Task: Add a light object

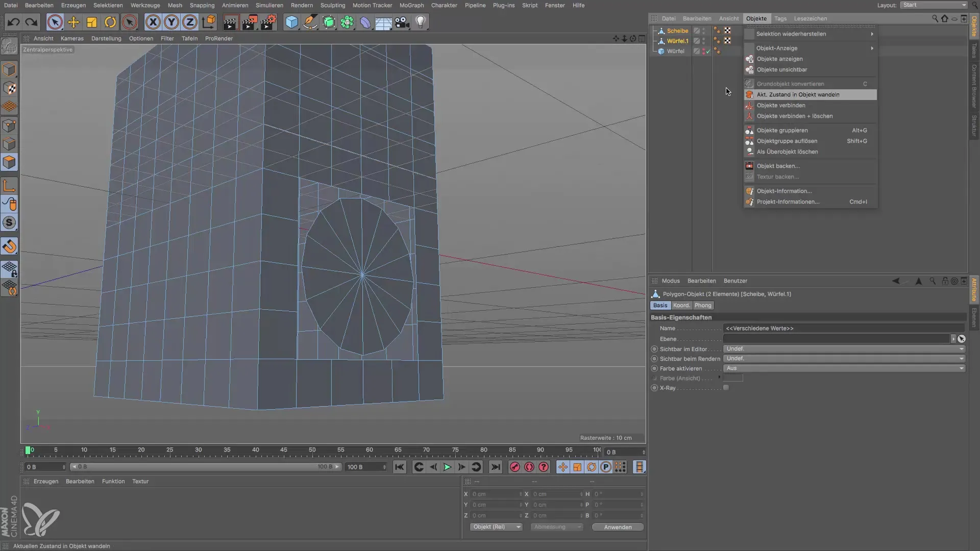Action: point(421,22)
